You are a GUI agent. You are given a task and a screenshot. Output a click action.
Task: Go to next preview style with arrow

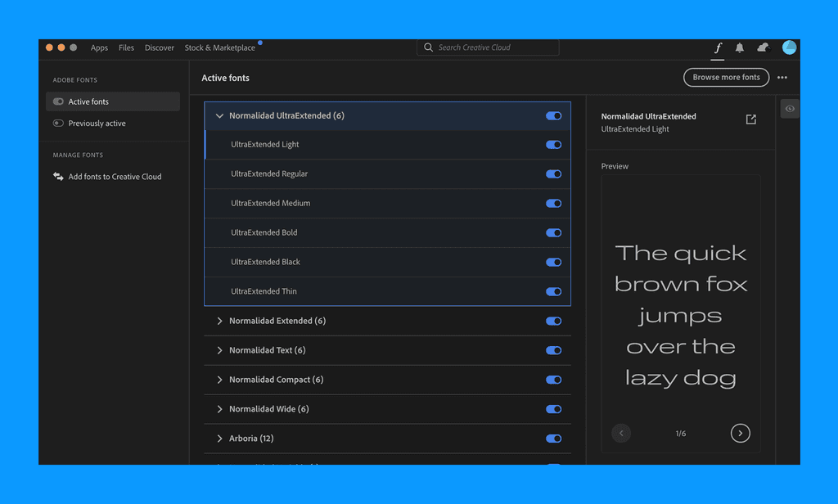point(740,433)
